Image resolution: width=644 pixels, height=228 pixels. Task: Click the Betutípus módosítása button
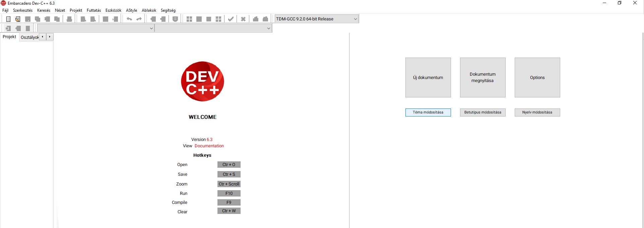click(482, 112)
